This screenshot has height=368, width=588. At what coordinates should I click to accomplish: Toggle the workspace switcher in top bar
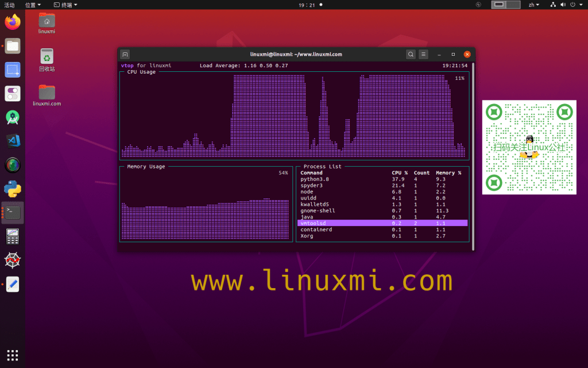coord(506,5)
